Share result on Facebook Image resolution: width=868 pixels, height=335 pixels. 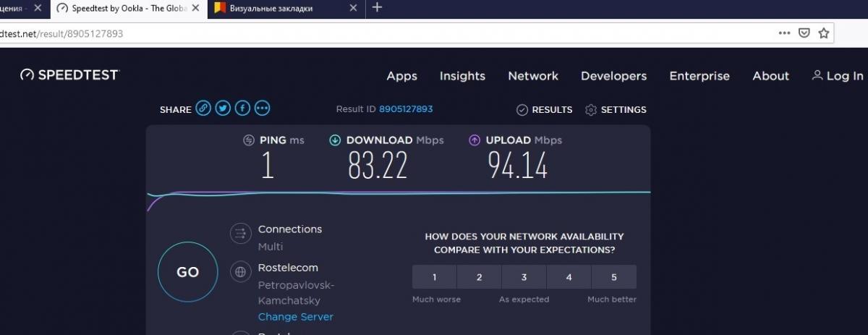click(242, 109)
